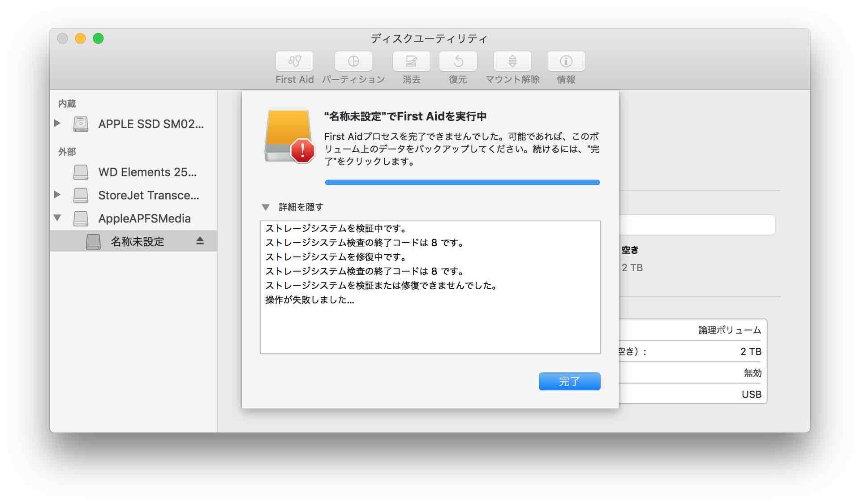Click the 詳細を隠す label

click(x=301, y=207)
